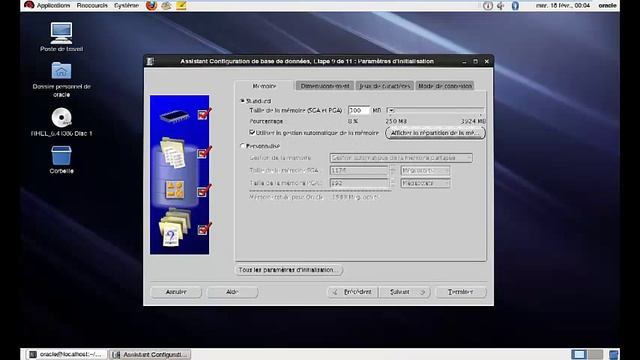The width and height of the screenshot is (640, 360).
Task: Click Afficher la répartition de la mémoire button
Action: [435, 133]
